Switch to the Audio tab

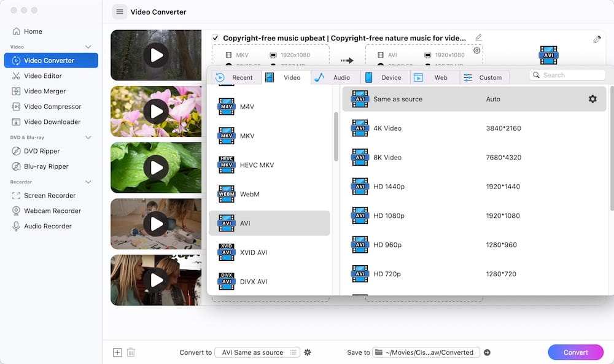coord(336,77)
